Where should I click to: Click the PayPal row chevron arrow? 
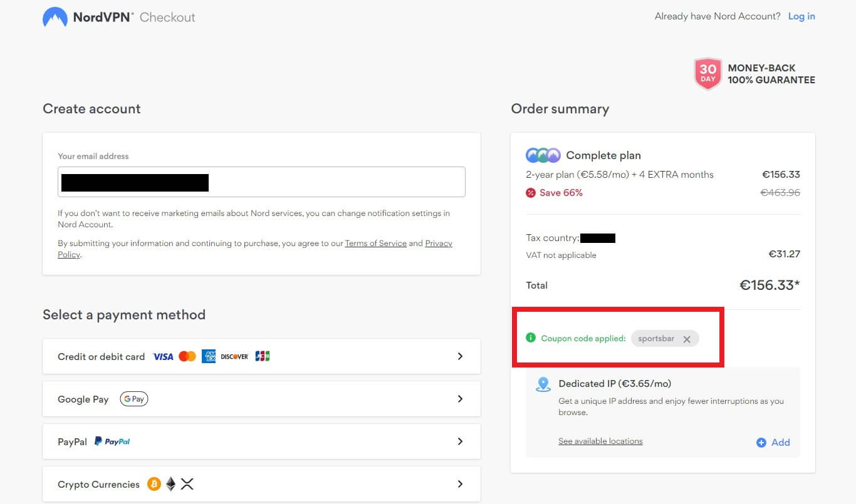pyautogui.click(x=460, y=441)
